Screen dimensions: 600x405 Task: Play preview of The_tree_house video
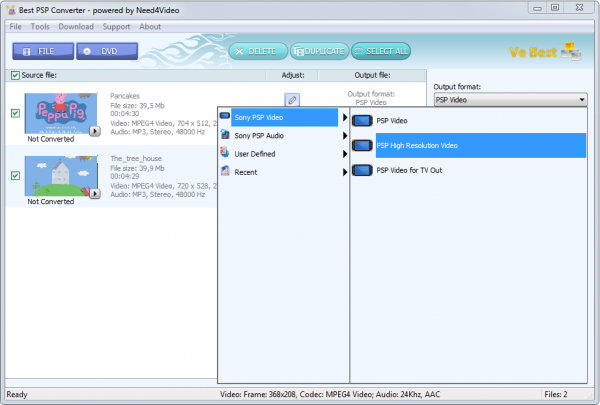pos(95,194)
